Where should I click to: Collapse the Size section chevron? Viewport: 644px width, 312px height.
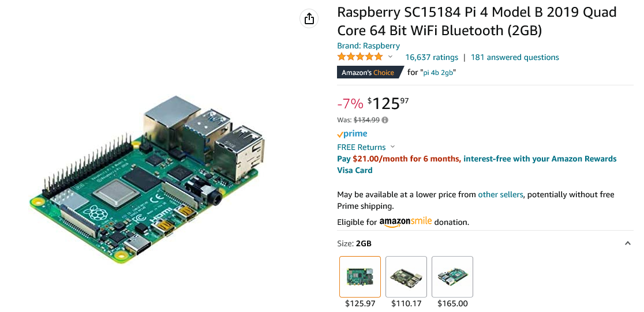coord(628,244)
